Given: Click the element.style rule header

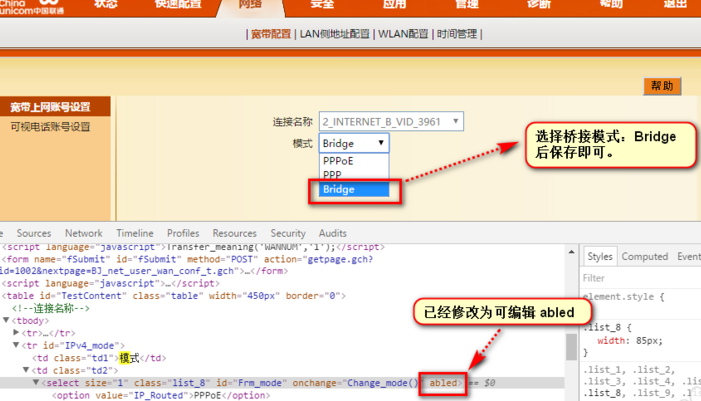Looking at the screenshot, I should pyautogui.click(x=623, y=297).
